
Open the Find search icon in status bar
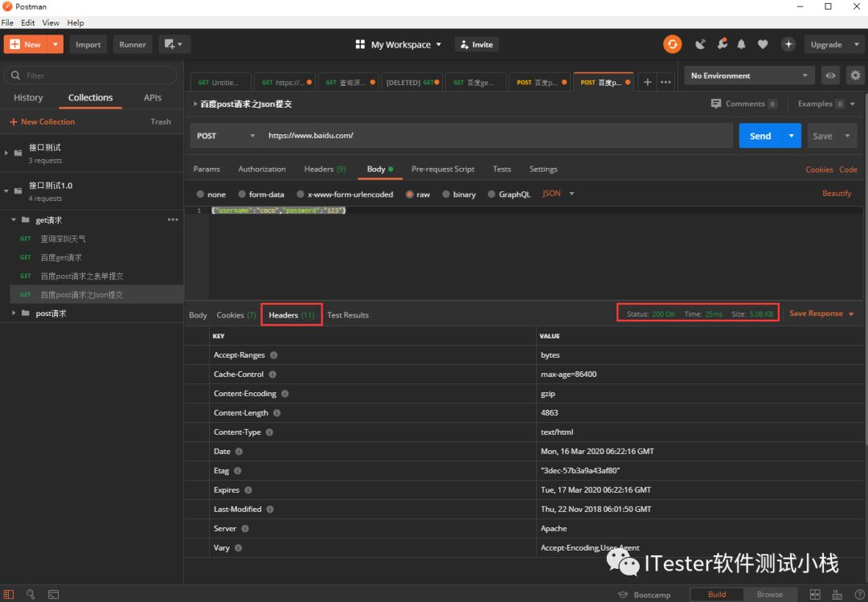pos(31,594)
